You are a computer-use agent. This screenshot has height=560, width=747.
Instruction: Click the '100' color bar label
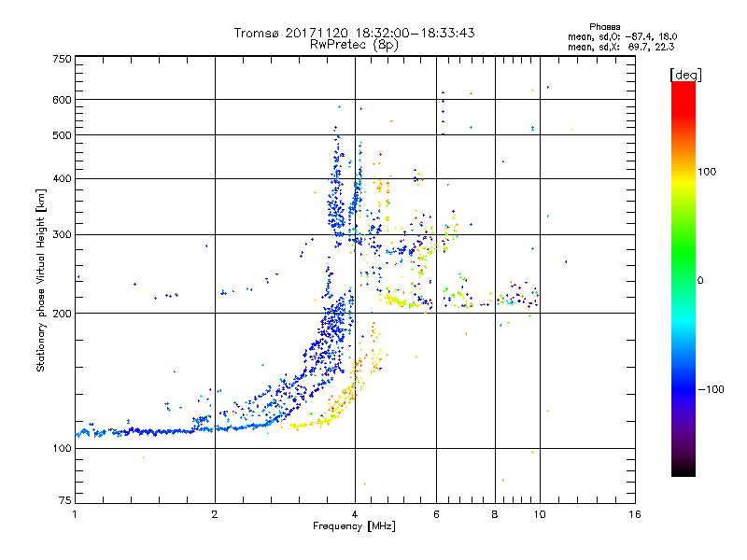click(x=707, y=172)
